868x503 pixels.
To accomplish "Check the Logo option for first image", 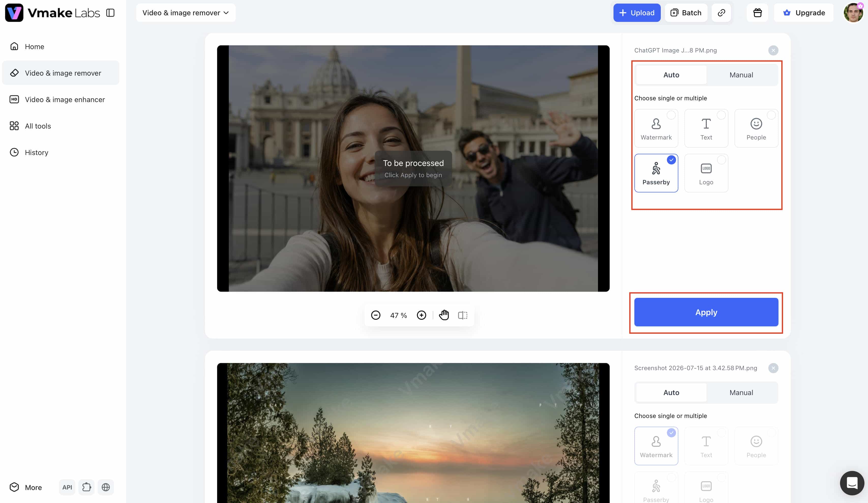I will point(706,173).
